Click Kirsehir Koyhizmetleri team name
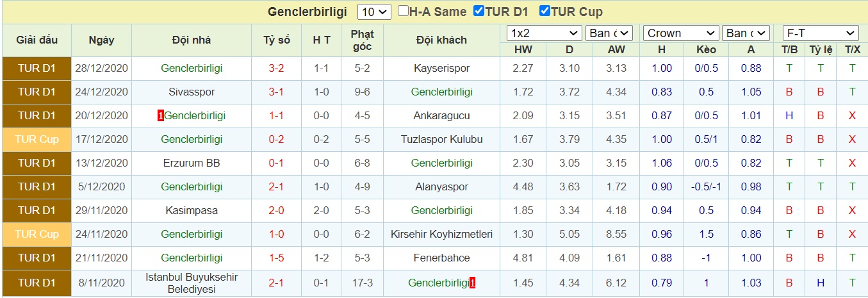The width and height of the screenshot is (868, 298). pos(441,235)
